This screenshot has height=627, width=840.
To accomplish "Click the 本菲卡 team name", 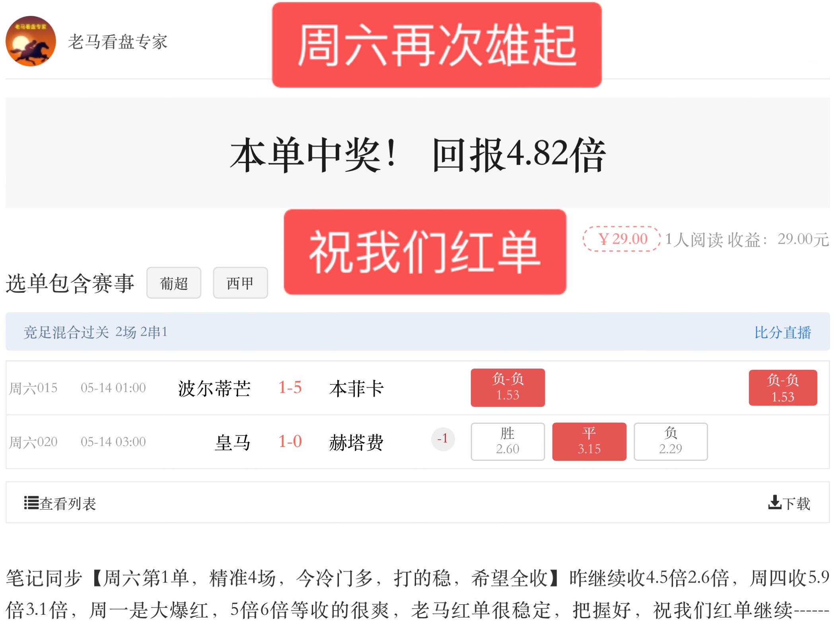I will coord(356,388).
